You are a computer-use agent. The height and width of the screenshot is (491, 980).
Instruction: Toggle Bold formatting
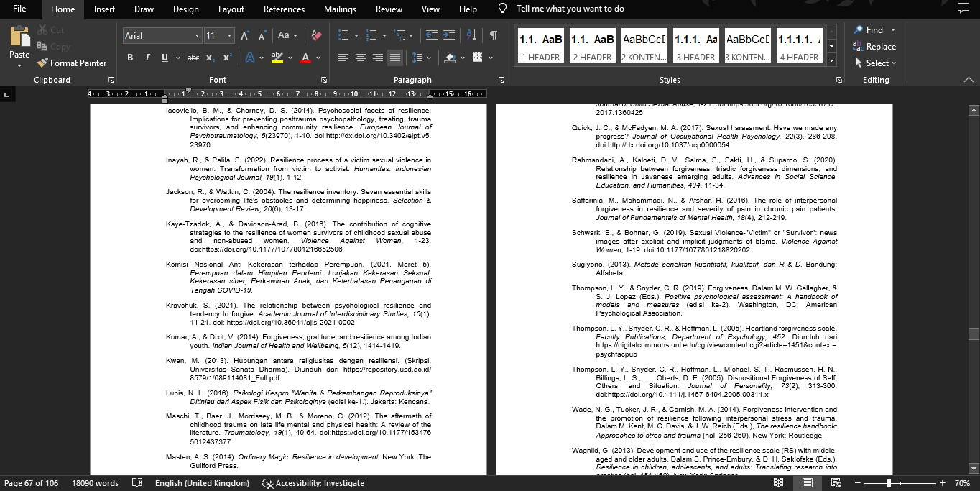130,58
